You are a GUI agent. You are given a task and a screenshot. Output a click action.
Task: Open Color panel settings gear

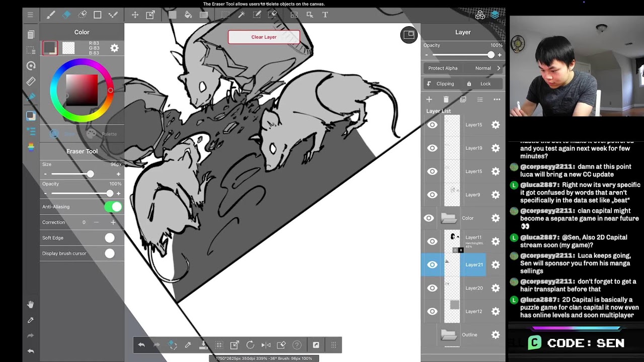coord(114,48)
